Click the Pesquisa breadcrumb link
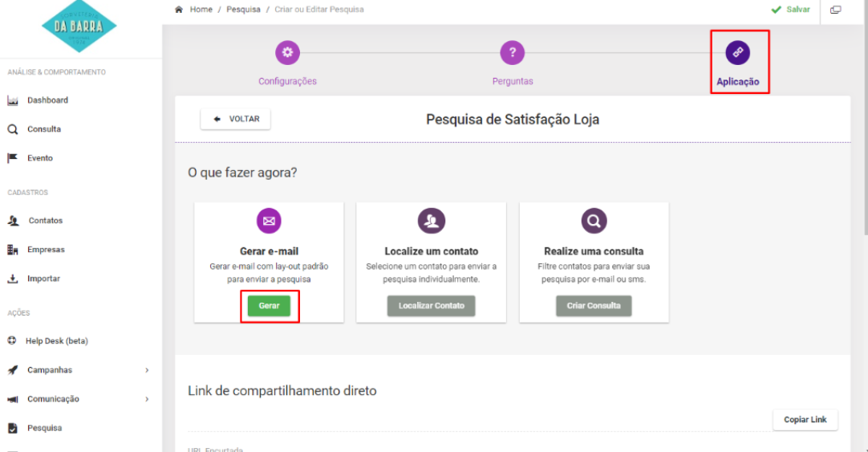868x452 pixels. (x=243, y=10)
